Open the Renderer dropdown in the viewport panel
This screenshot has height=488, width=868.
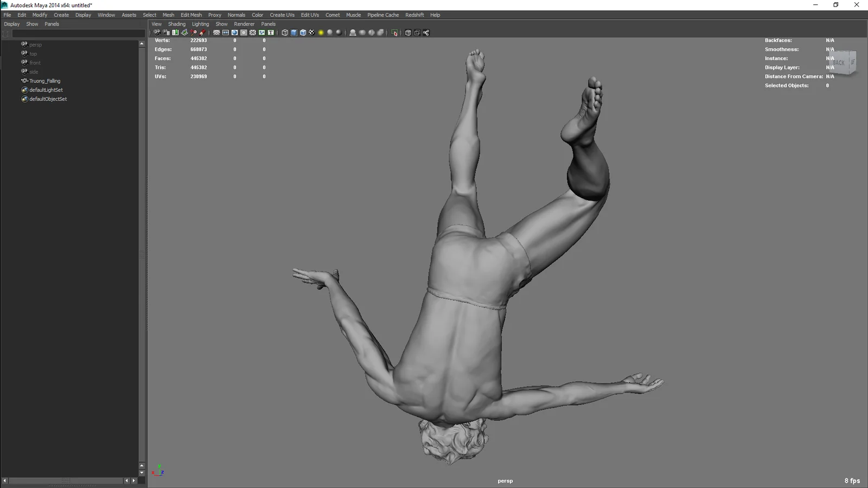(244, 24)
